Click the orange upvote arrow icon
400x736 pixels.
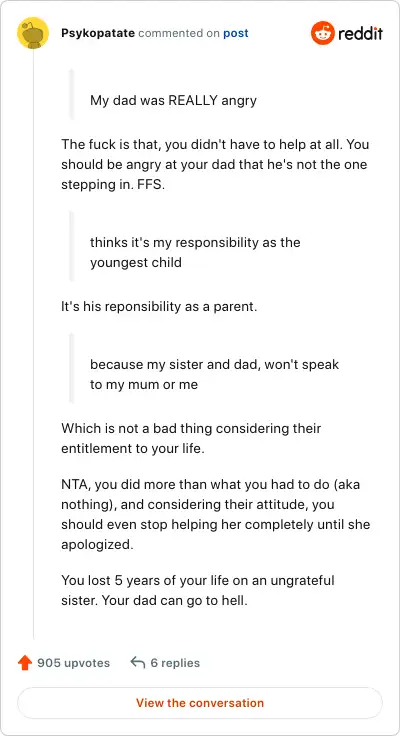24,663
